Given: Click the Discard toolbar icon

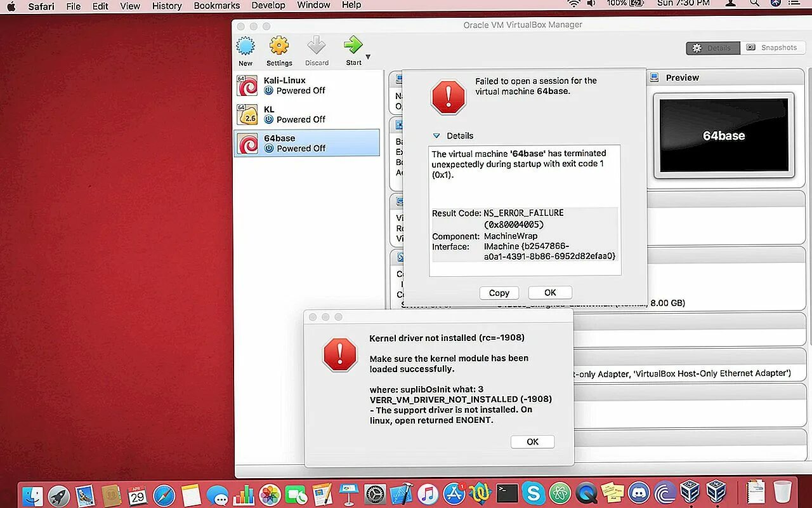Looking at the screenshot, I should [317, 51].
